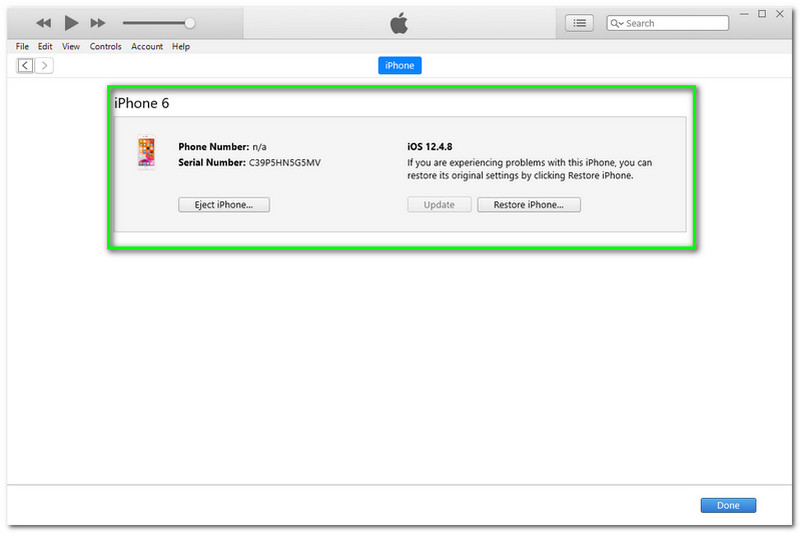800x533 pixels.
Task: Click the rewind playback button
Action: (x=43, y=23)
